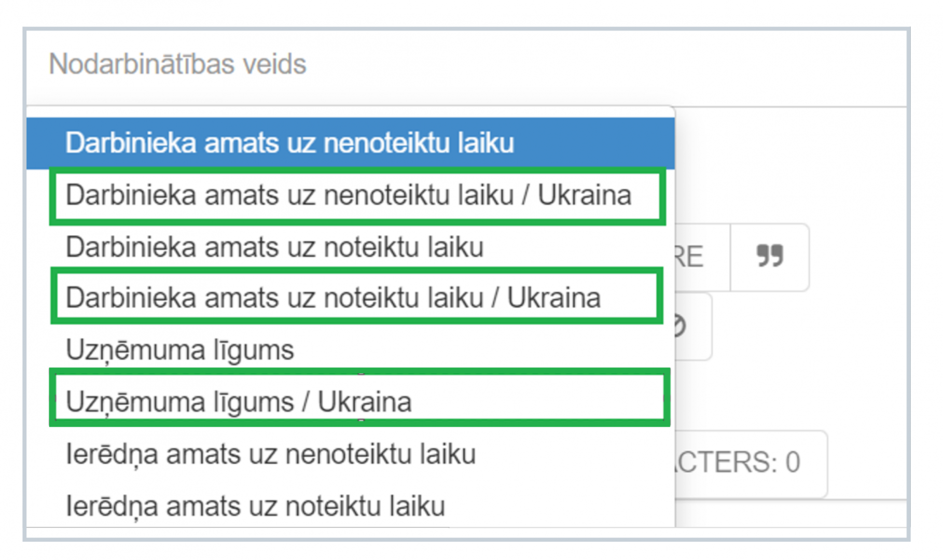Viewport: 943px width, 560px height.
Task: Pick Ierēdņa amats uz noteiktu laiku
Action: pos(351,506)
